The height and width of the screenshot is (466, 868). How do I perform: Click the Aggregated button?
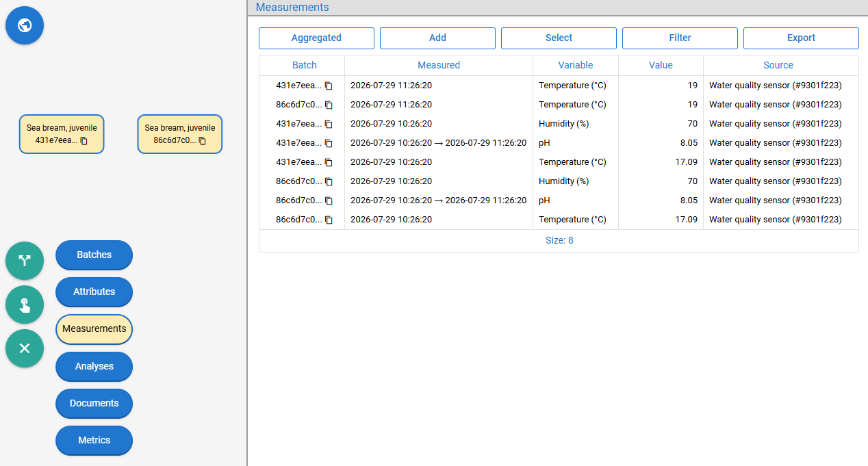[x=316, y=38]
